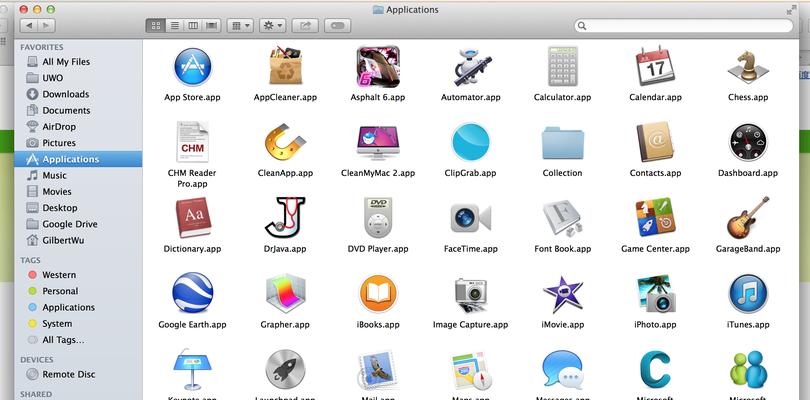Image resolution: width=810 pixels, height=400 pixels.
Task: Select the Collection folder
Action: click(x=563, y=143)
